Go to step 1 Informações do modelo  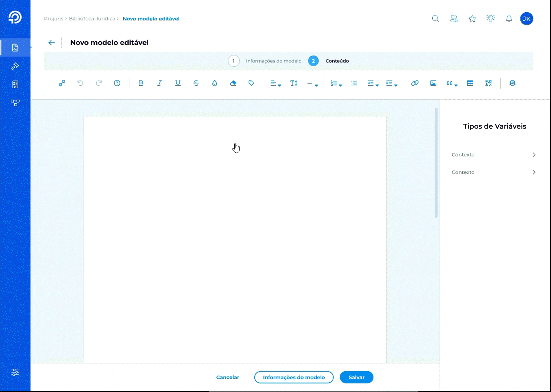[x=233, y=61]
